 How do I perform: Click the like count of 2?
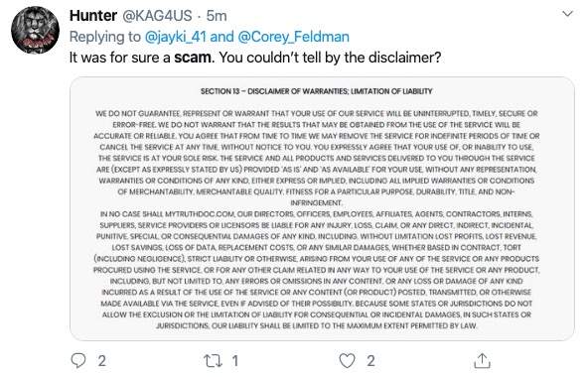(370, 361)
